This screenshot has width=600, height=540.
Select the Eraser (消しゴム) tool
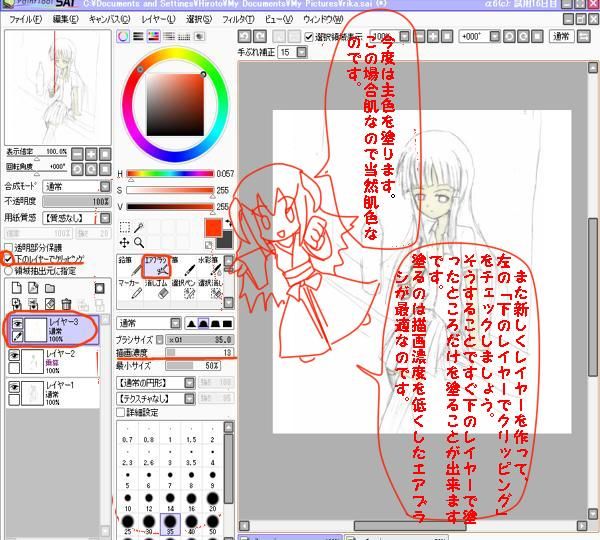click(156, 289)
